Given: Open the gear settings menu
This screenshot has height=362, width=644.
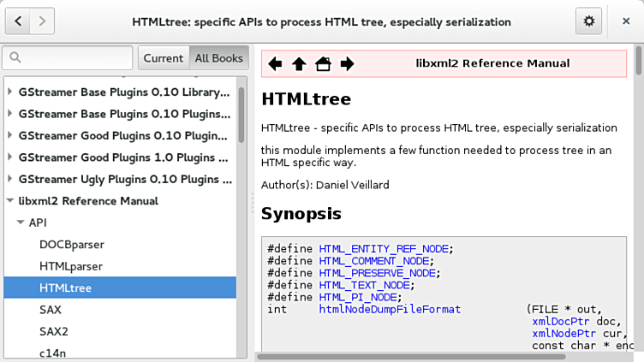Looking at the screenshot, I should click(x=587, y=21).
